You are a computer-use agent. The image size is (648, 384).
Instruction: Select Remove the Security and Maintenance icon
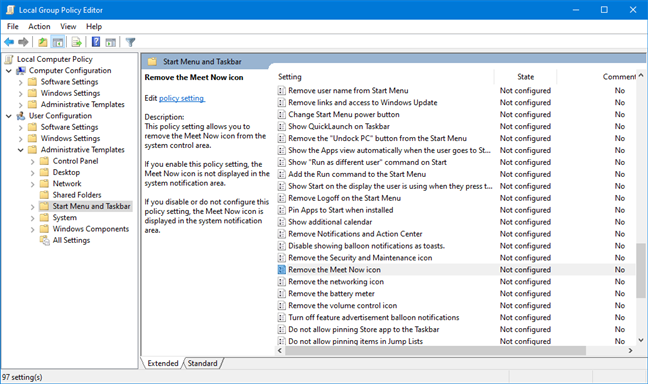coord(360,258)
